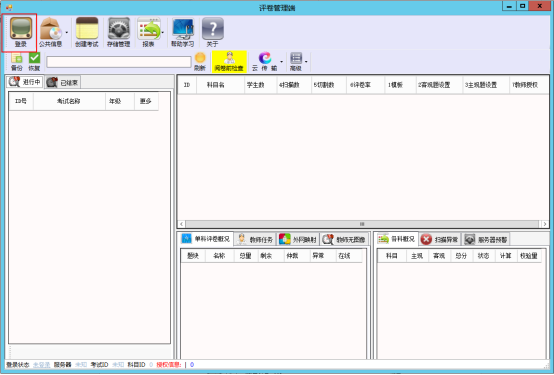The height and width of the screenshot is (375, 554).
Task: Click the 创建考试 notepad icon
Action: tap(87, 28)
